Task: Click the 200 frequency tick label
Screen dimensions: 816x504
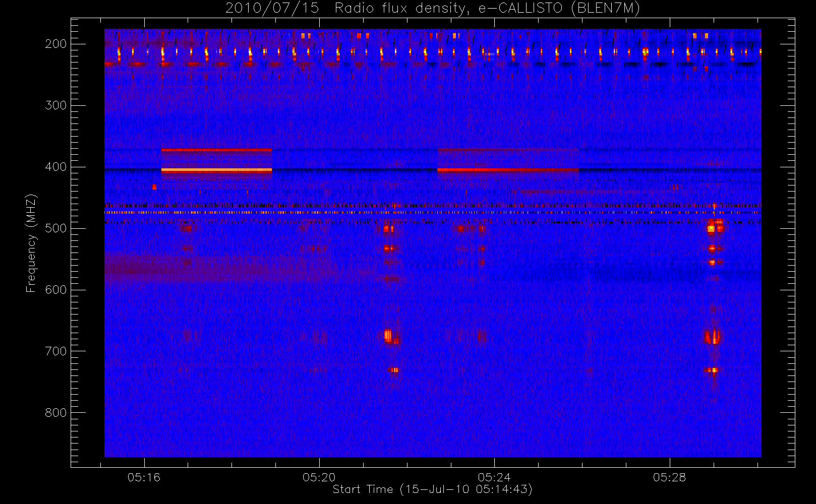Action: [x=56, y=44]
